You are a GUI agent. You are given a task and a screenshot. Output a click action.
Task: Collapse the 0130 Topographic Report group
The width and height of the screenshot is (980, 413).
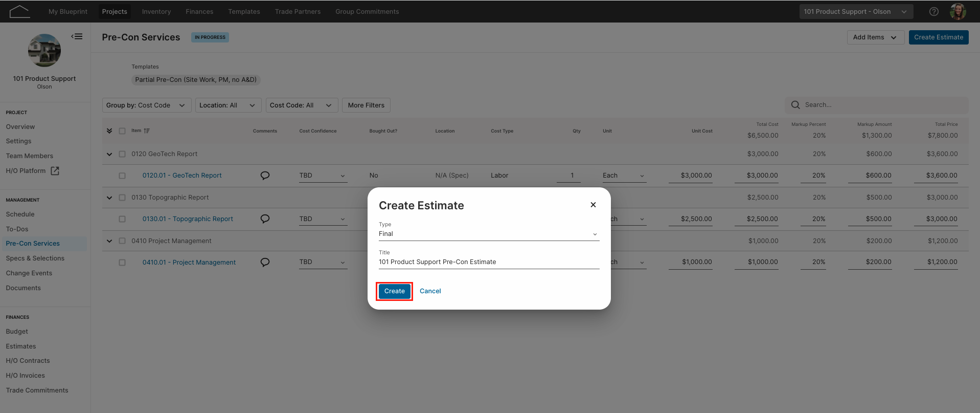click(x=109, y=198)
